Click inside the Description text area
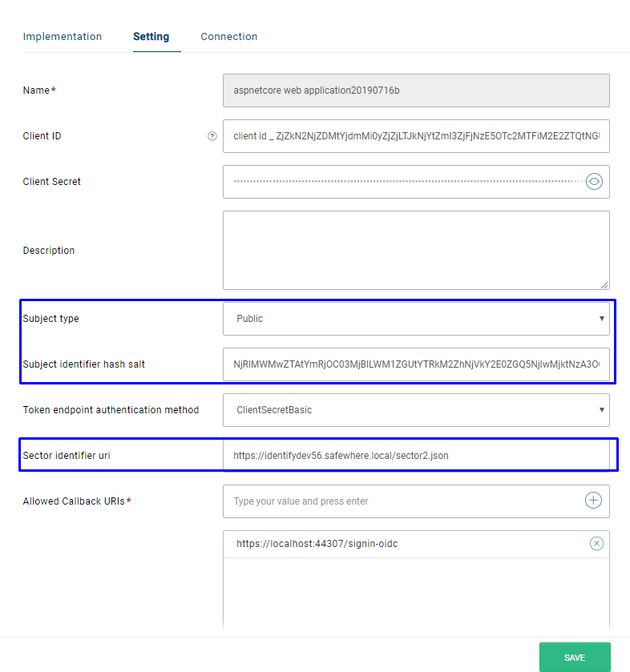The height and width of the screenshot is (672, 630). [416, 250]
